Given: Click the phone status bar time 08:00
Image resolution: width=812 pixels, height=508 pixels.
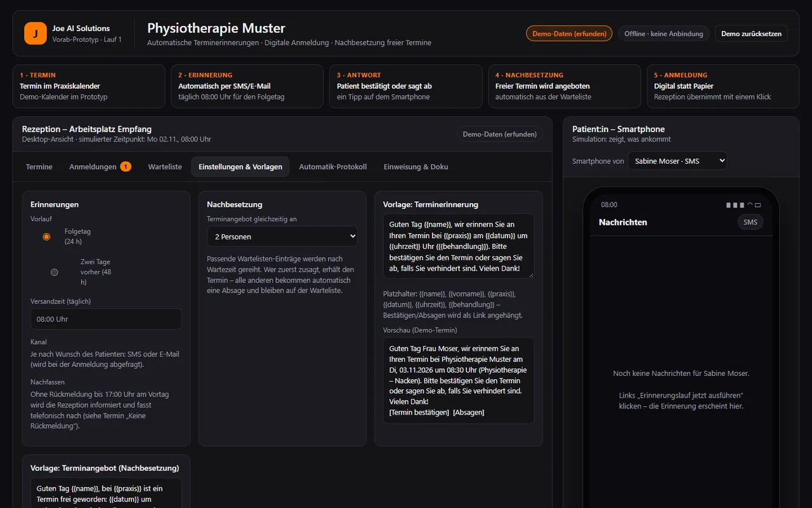Looking at the screenshot, I should (609, 205).
